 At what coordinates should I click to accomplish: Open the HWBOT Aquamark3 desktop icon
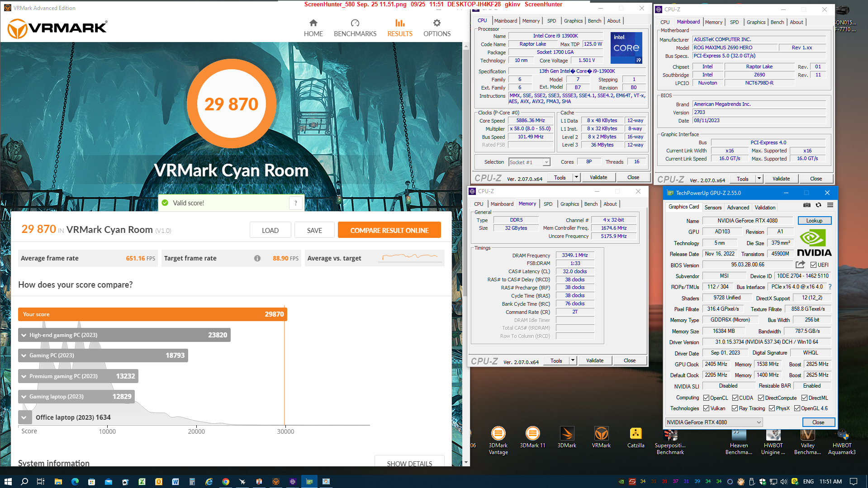coord(842,441)
